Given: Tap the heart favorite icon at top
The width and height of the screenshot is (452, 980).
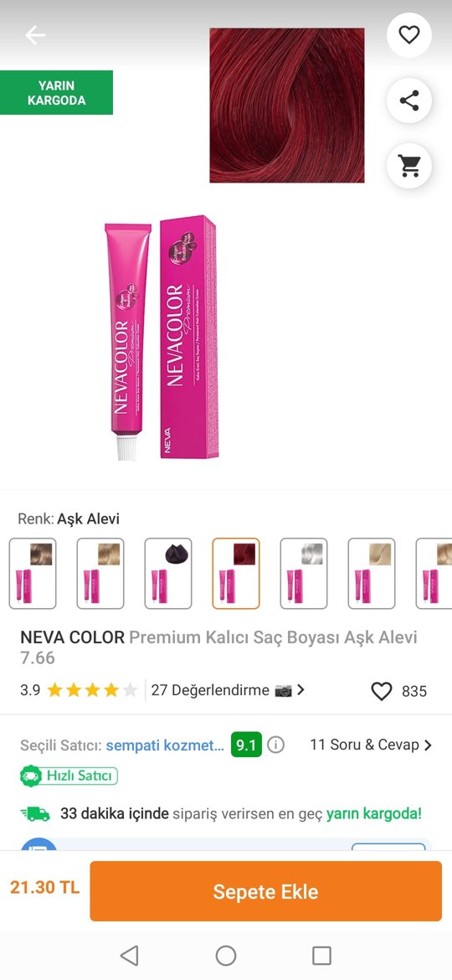Looking at the screenshot, I should [409, 35].
